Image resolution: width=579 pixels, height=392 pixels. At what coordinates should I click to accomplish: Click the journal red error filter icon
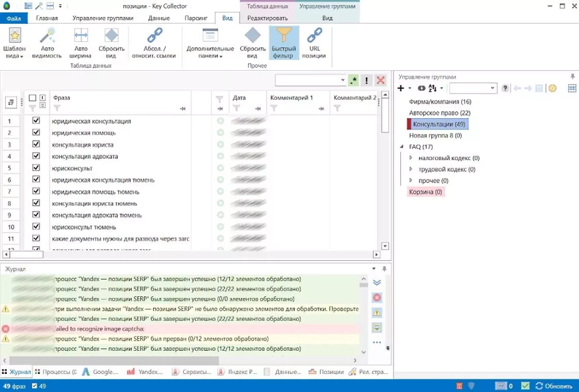[x=377, y=298]
